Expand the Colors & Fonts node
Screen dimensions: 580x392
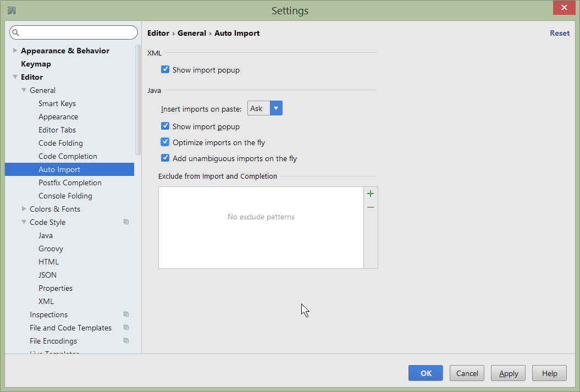(24, 209)
